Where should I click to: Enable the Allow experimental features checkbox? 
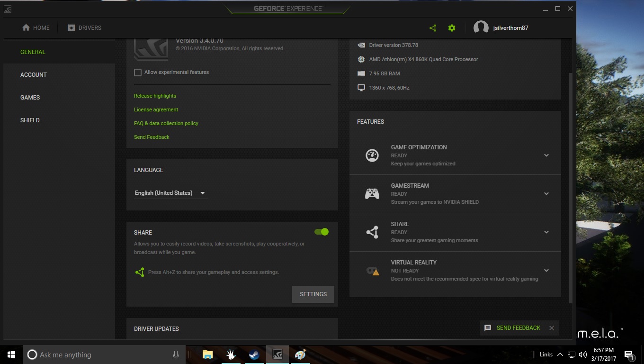pos(138,73)
